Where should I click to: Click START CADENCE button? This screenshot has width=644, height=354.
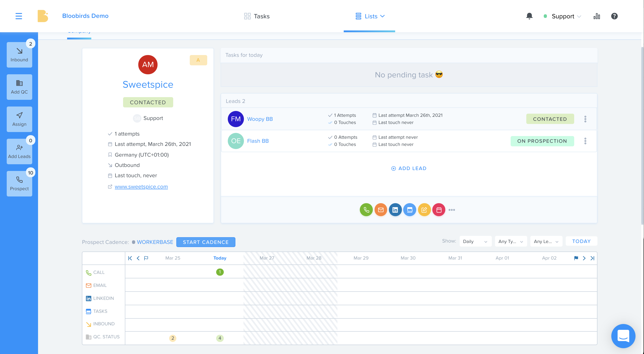pyautogui.click(x=205, y=242)
